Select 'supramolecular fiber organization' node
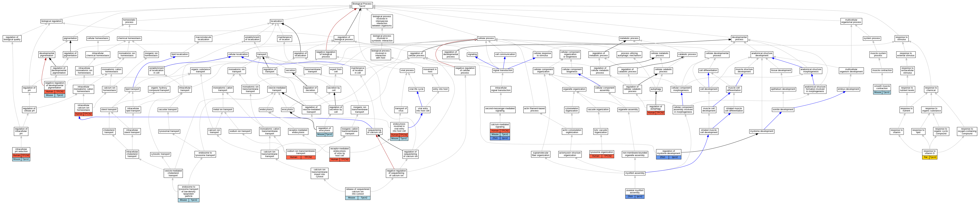Viewport: 980px width, 204px height. pos(541,154)
